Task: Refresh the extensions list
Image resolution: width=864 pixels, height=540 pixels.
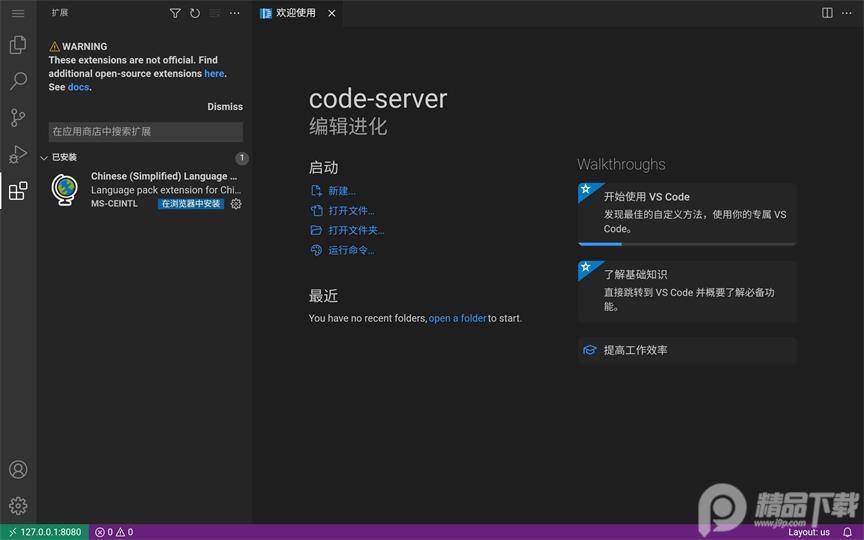Action: 195,13
